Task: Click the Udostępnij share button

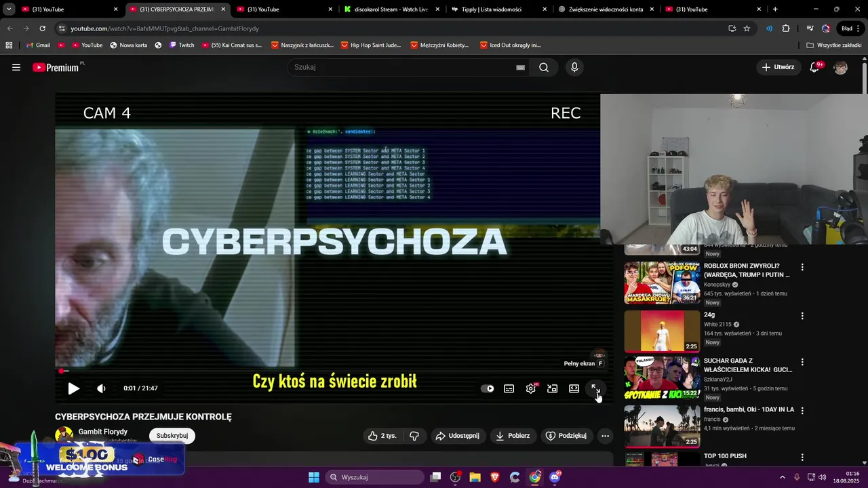Action: (x=457, y=436)
